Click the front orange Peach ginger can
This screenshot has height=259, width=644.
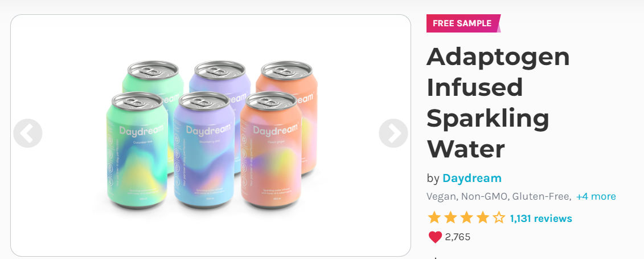point(271,150)
